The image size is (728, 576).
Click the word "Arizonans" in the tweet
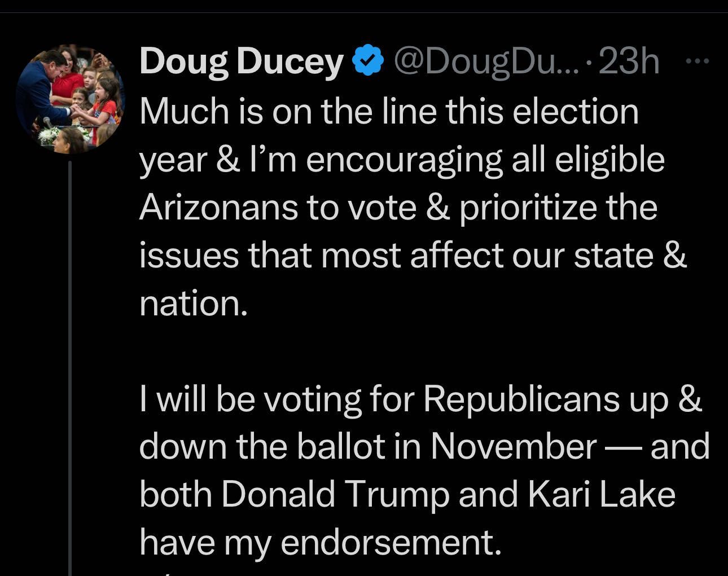pyautogui.click(x=218, y=207)
